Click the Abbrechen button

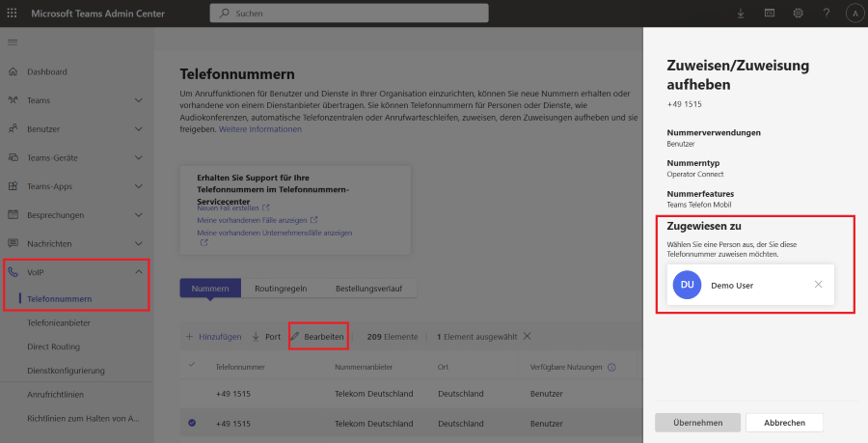pos(784,422)
